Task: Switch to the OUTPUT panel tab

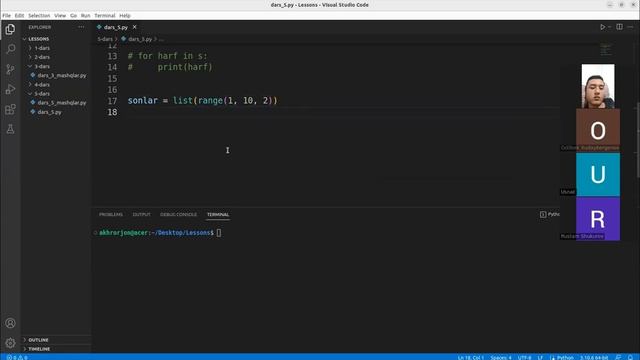Action: (x=141, y=214)
